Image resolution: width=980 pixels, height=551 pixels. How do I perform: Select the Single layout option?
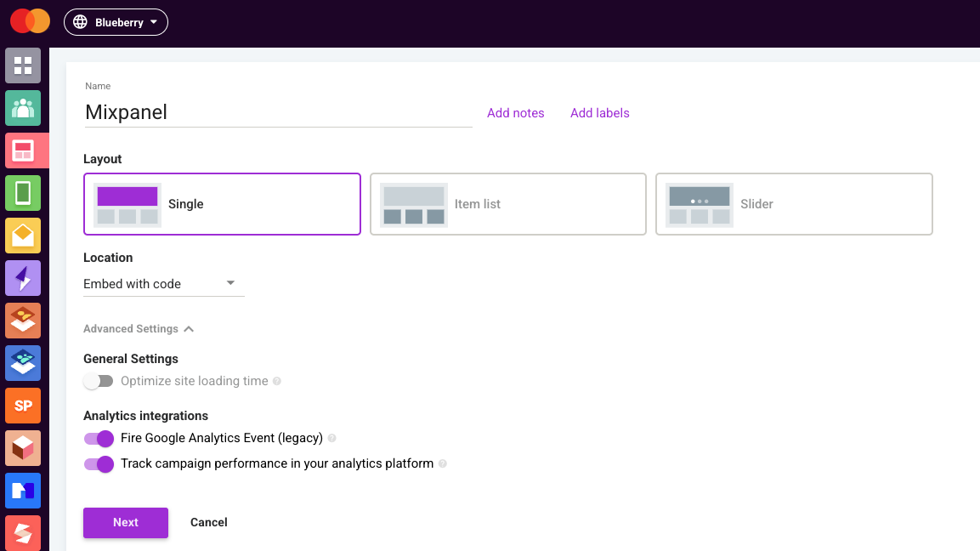[222, 204]
